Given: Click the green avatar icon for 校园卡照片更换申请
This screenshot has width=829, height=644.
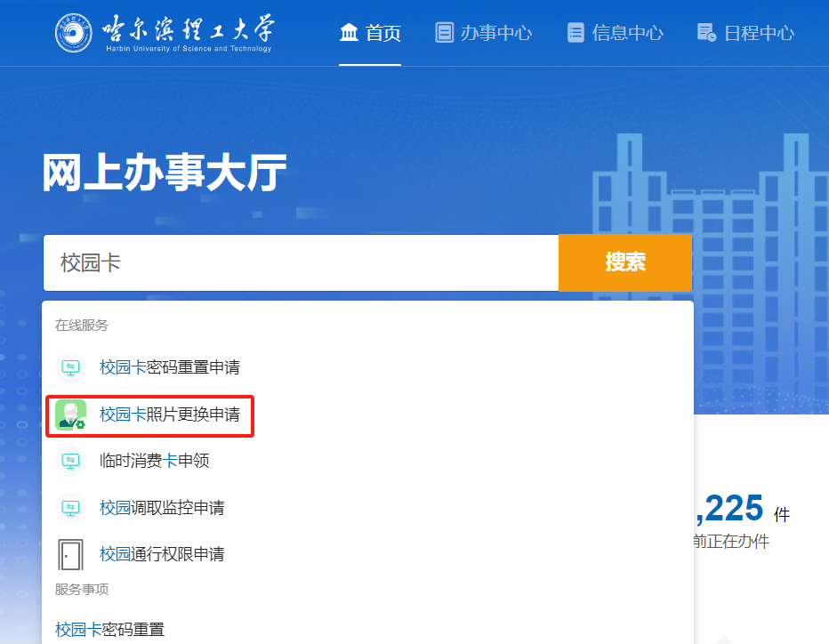Looking at the screenshot, I should [x=70, y=415].
